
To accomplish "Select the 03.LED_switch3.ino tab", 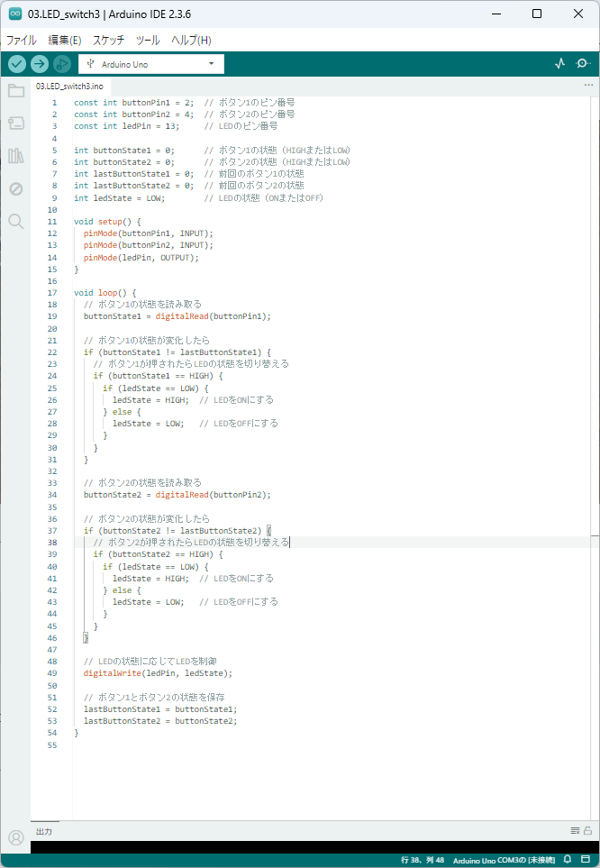I will [x=69, y=87].
